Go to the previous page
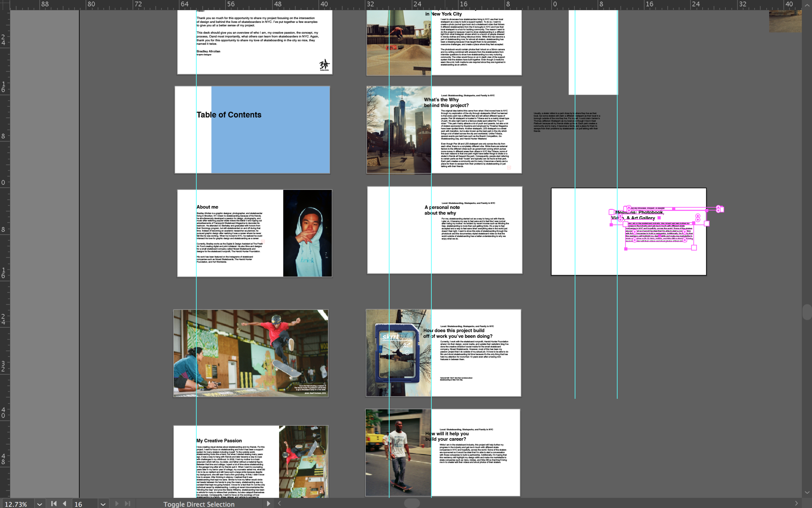The height and width of the screenshot is (508, 812). click(64, 503)
